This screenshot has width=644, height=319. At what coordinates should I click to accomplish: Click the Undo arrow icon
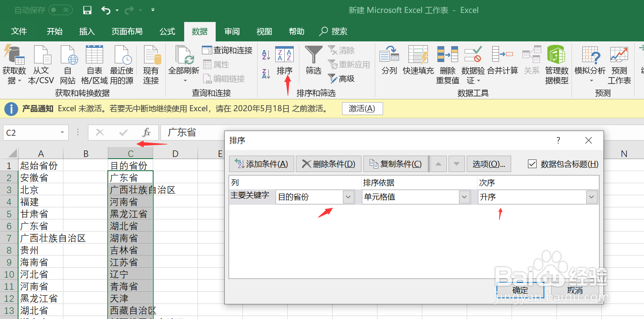(106, 10)
